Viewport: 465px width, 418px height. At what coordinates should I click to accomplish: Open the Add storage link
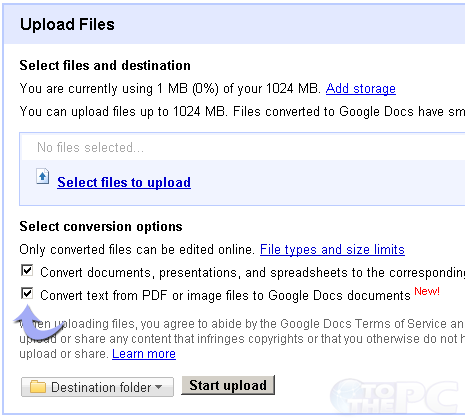coord(361,89)
